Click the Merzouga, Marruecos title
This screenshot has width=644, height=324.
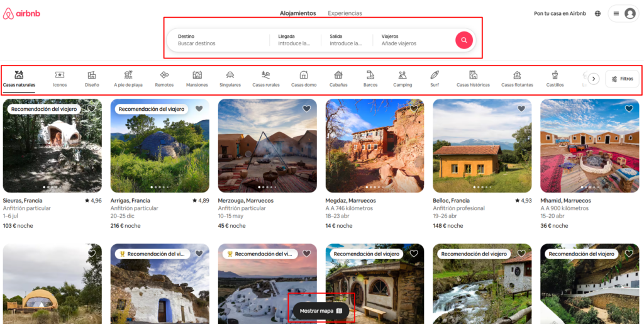click(x=246, y=201)
